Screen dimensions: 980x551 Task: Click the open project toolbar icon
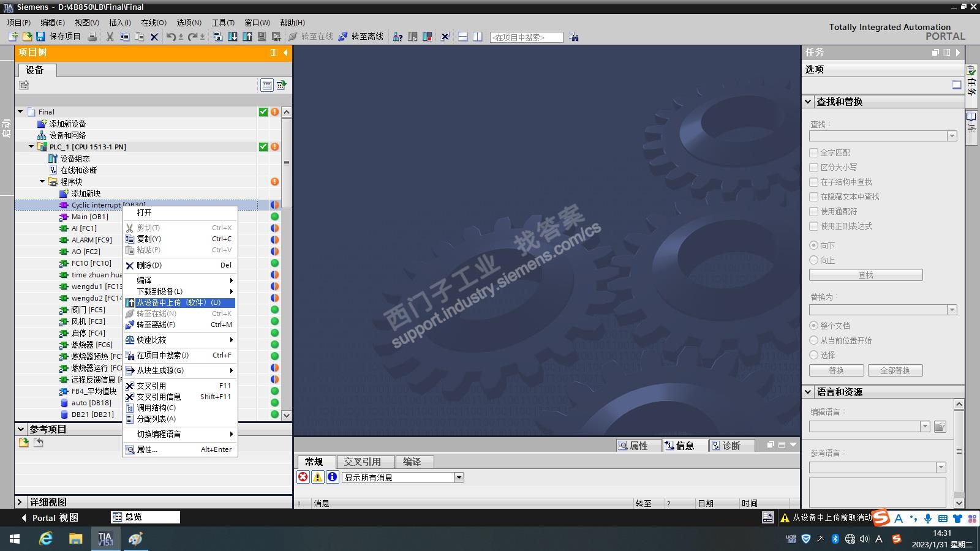coord(27,37)
